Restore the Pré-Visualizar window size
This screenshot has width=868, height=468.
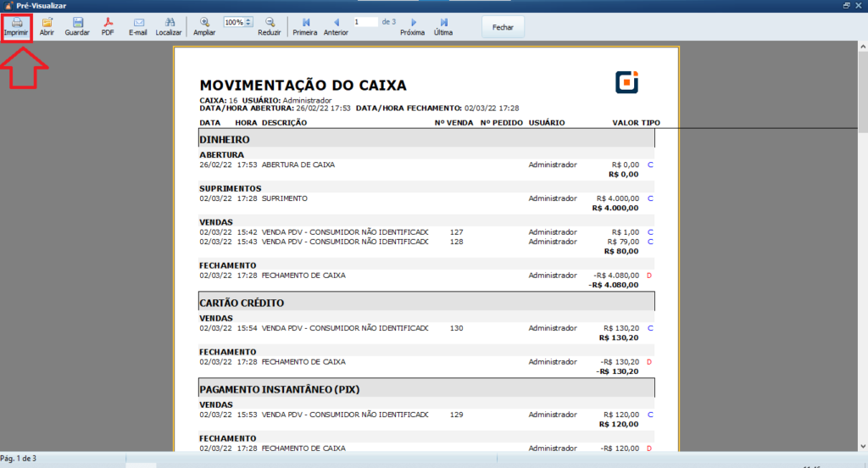[847, 5]
